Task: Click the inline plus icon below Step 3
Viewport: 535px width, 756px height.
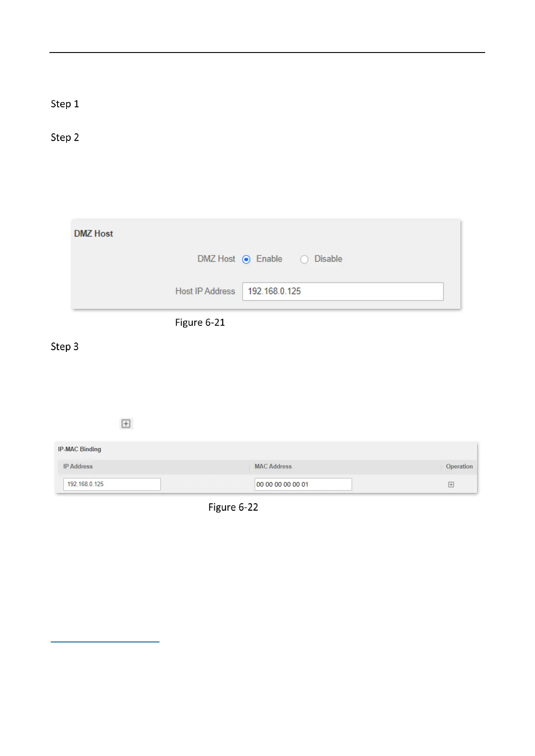Action: coord(126,424)
